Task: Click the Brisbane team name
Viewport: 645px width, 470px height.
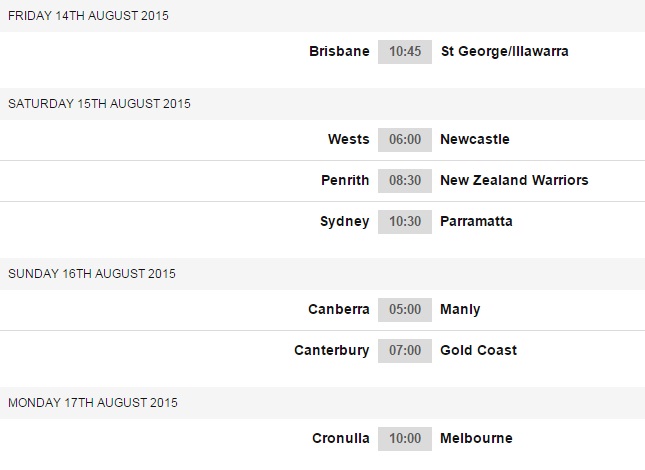Action: [339, 51]
